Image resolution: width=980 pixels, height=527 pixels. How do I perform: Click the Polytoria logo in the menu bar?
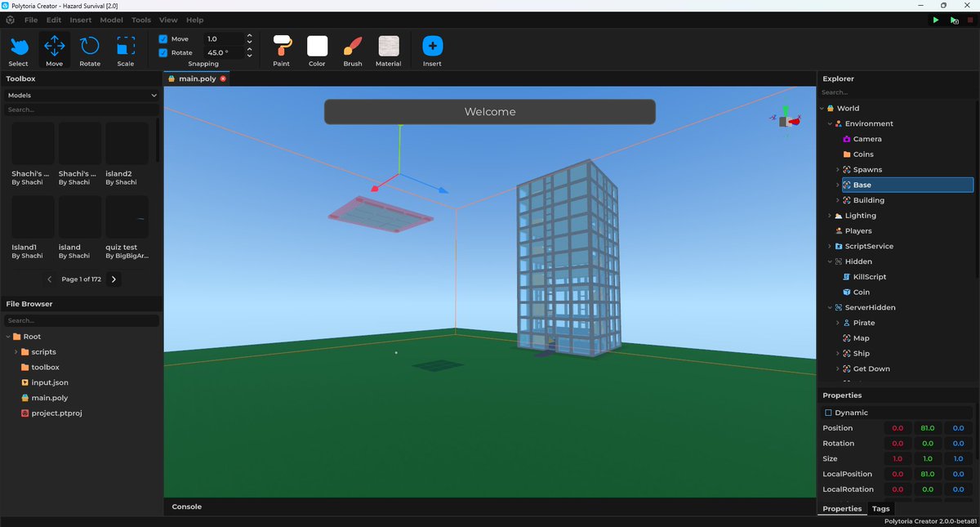click(10, 20)
